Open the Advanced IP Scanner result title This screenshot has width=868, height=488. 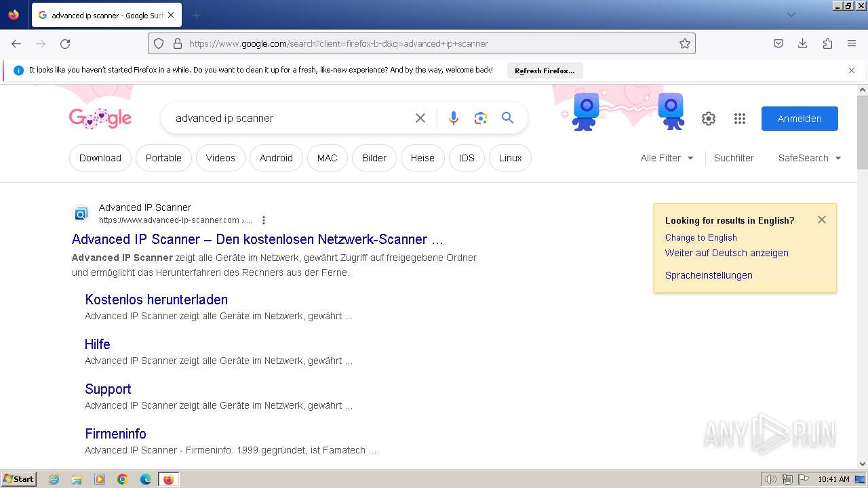pyautogui.click(x=258, y=239)
